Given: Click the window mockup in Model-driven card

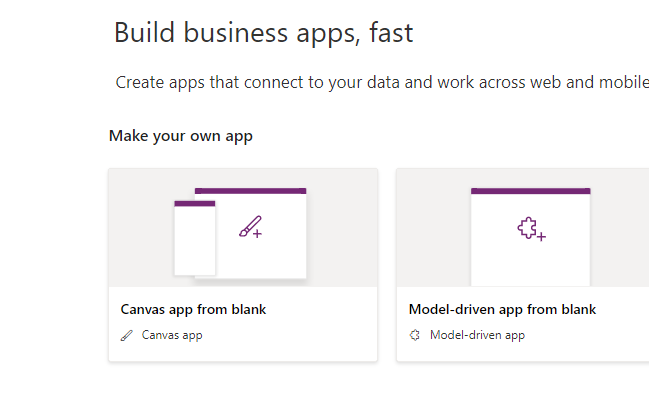Looking at the screenshot, I should [x=531, y=237].
